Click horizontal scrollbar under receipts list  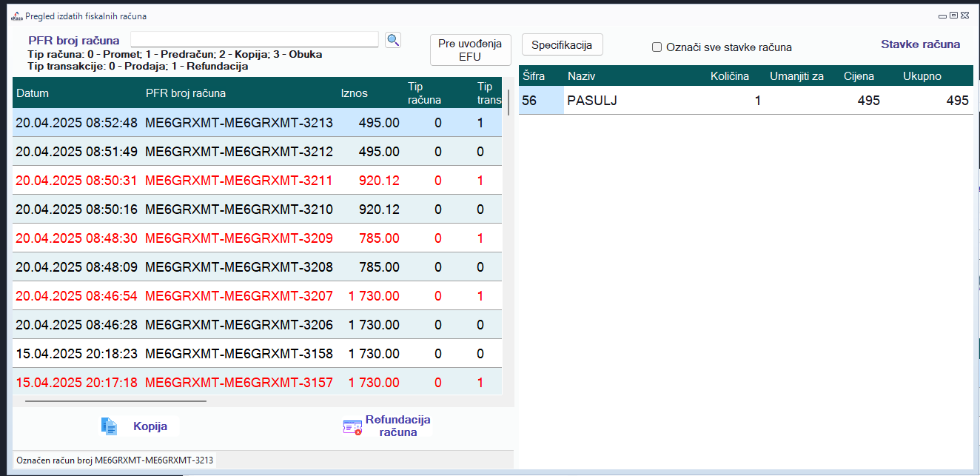[x=116, y=400]
